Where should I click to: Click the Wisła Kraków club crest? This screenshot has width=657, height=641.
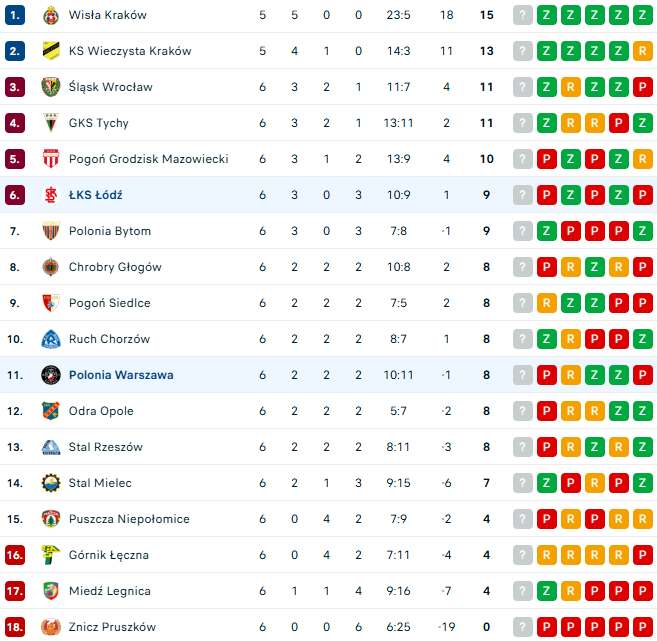click(x=50, y=15)
